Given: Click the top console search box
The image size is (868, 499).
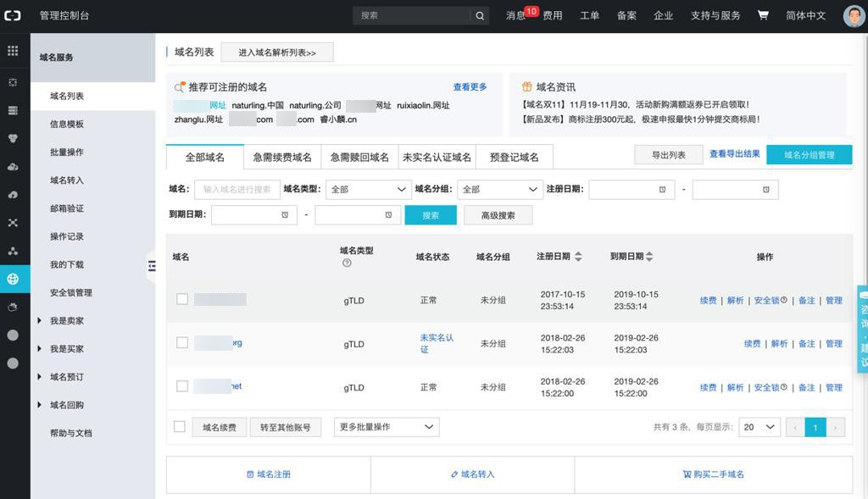Looking at the screenshot, I should click(x=412, y=15).
